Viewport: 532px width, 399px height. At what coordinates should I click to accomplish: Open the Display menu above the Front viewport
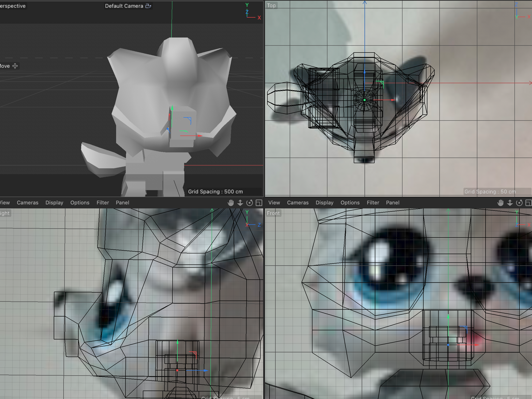click(x=324, y=203)
